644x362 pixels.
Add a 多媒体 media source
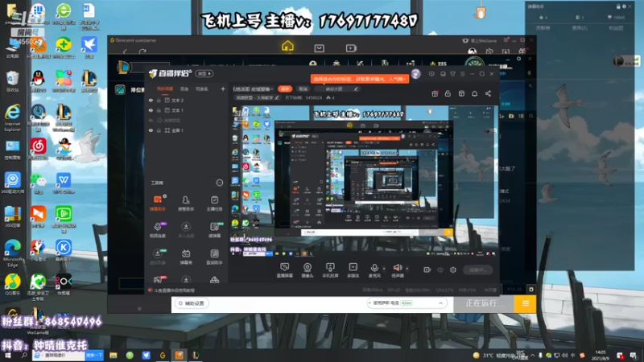click(x=353, y=270)
